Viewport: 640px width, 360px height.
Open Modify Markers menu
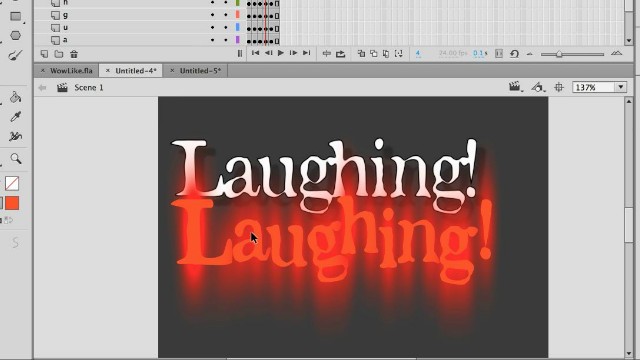pyautogui.click(x=399, y=53)
